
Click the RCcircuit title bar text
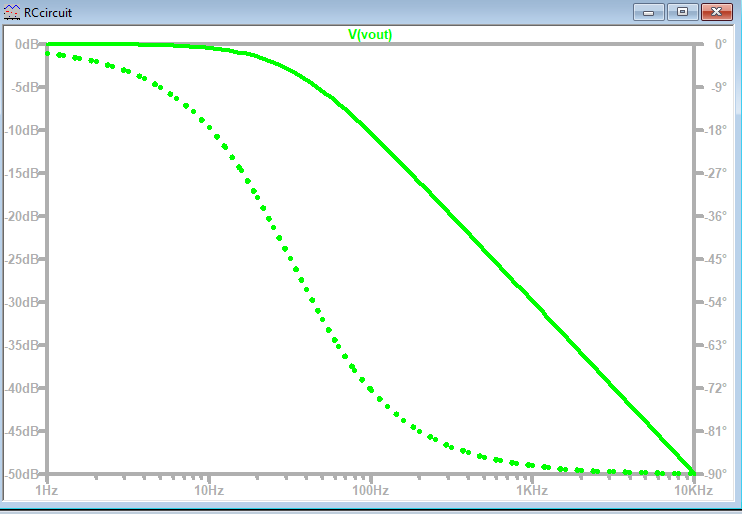(x=46, y=12)
